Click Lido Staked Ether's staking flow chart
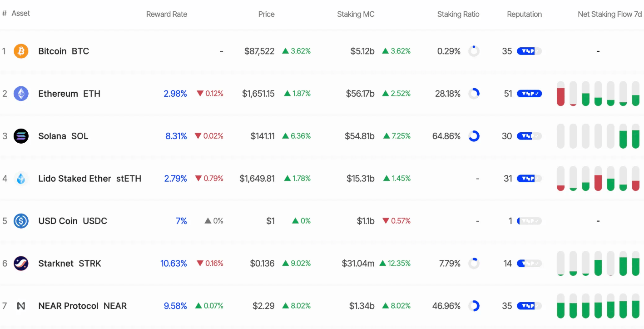The width and height of the screenshot is (644, 329). pos(598,179)
